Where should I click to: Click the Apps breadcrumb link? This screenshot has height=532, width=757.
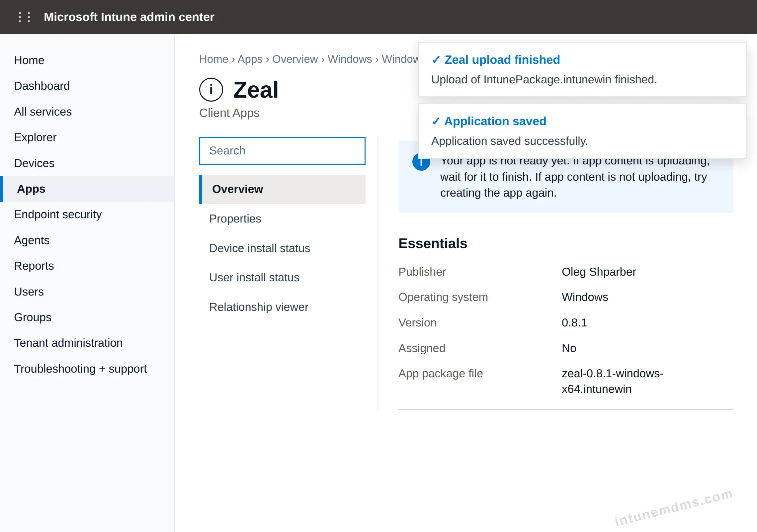(250, 59)
